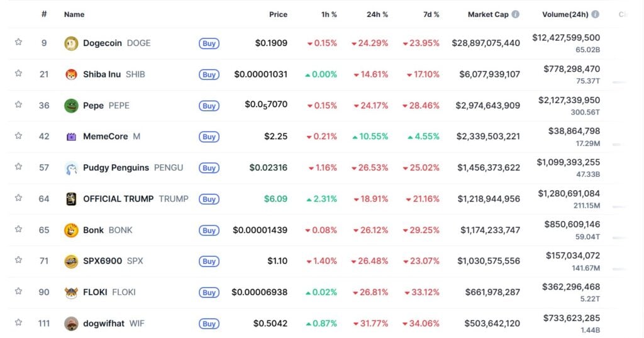Viewport: 644px width, 338px height.
Task: Toggle the watchlist star for Pepe
Action: [x=18, y=104]
